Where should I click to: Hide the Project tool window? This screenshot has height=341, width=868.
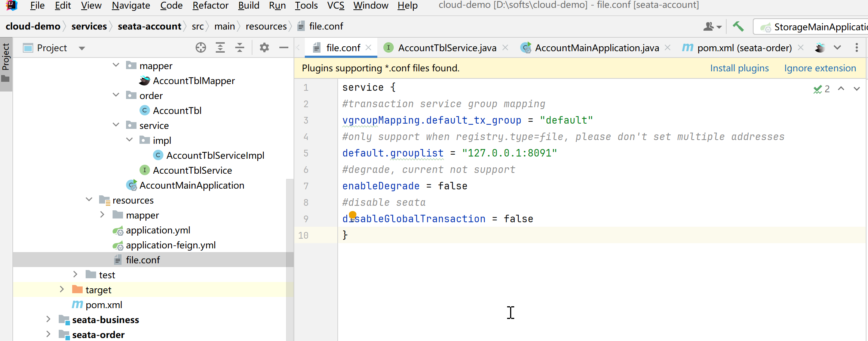pyautogui.click(x=284, y=48)
